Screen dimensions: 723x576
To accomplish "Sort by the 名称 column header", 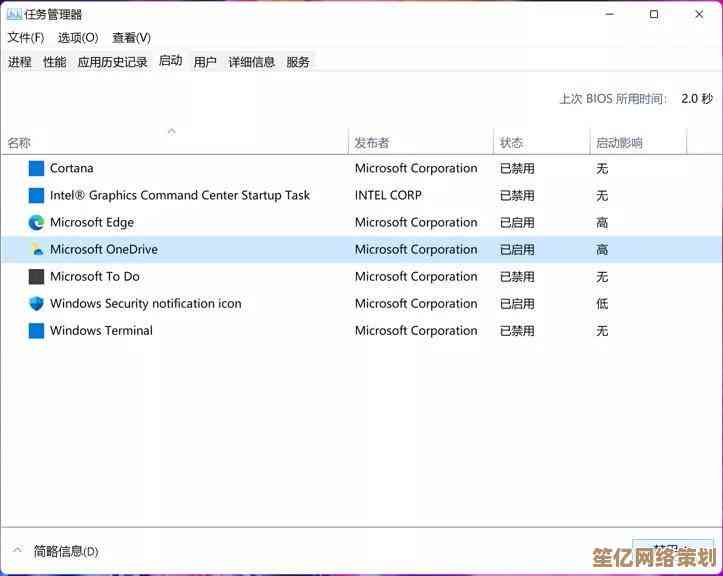I will (x=20, y=143).
